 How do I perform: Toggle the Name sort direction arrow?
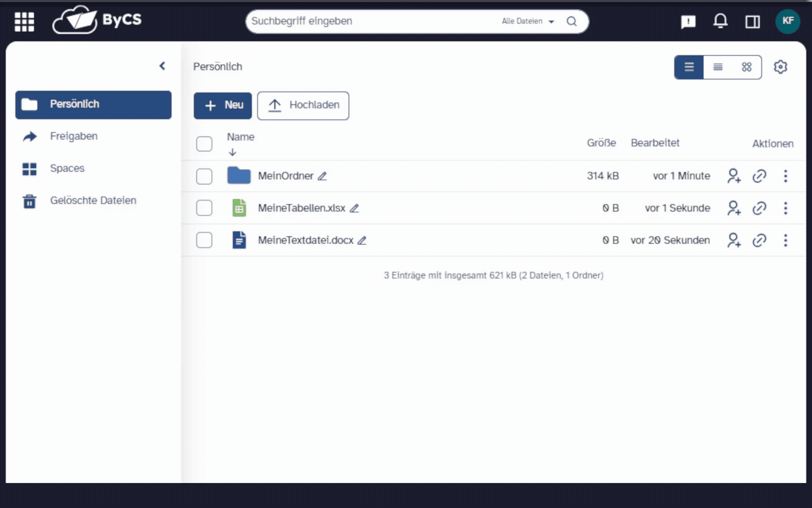point(232,152)
